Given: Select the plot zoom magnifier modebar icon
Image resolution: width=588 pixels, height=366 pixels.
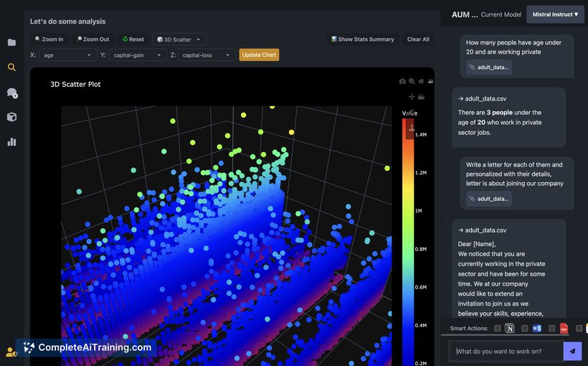Looking at the screenshot, I should (412, 81).
